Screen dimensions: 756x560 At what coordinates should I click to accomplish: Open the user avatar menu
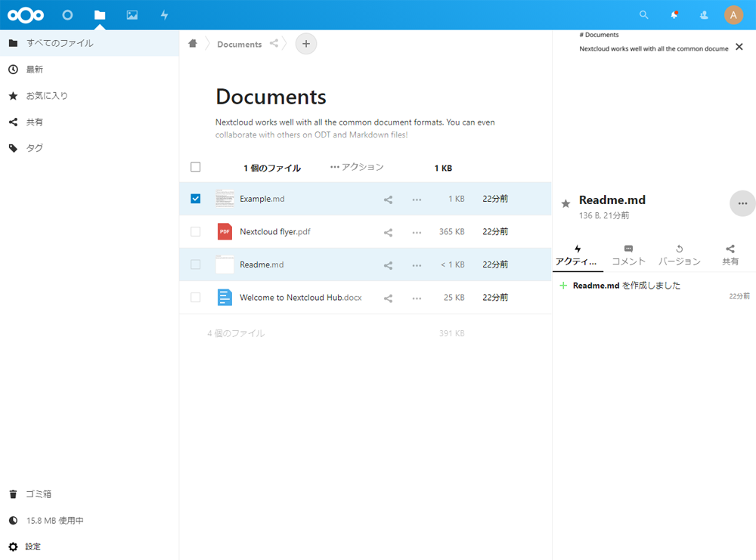coord(733,15)
